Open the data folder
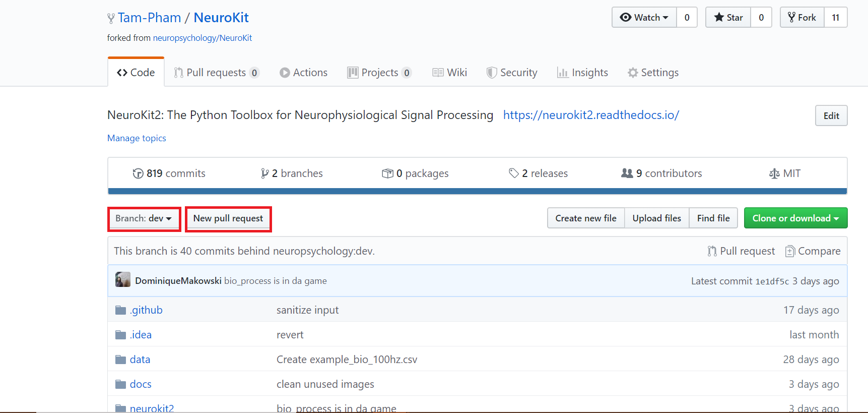 [140, 360]
